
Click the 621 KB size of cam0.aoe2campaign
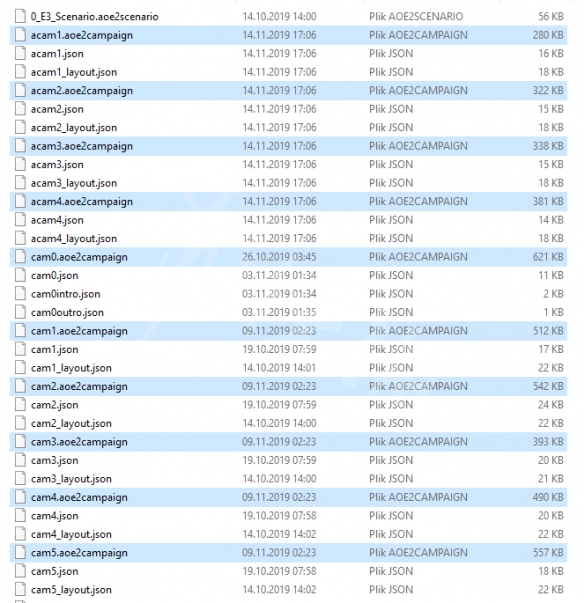(x=548, y=257)
